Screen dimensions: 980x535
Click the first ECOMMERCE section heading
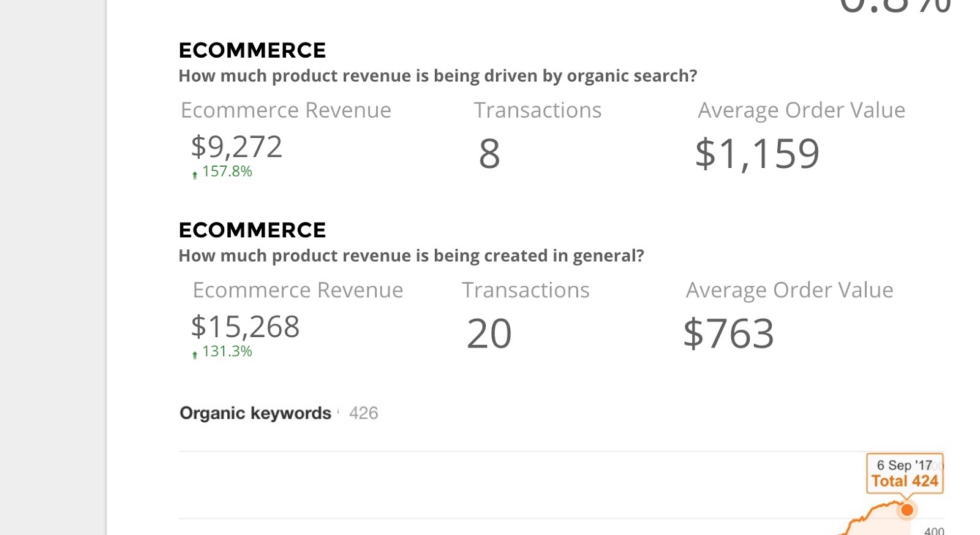tap(252, 50)
